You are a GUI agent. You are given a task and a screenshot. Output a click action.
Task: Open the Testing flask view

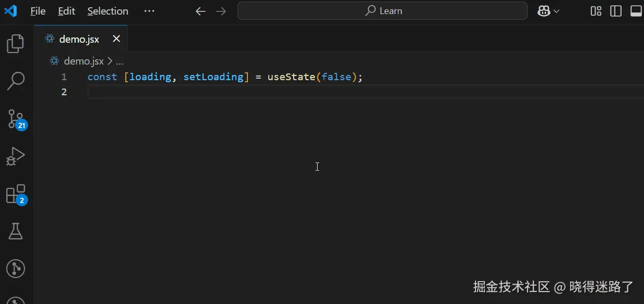click(16, 231)
